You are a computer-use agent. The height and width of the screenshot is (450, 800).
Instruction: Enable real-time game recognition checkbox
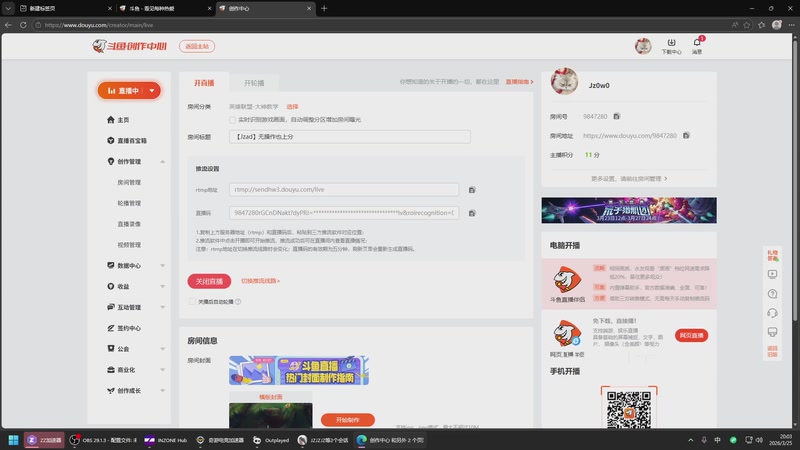point(233,120)
